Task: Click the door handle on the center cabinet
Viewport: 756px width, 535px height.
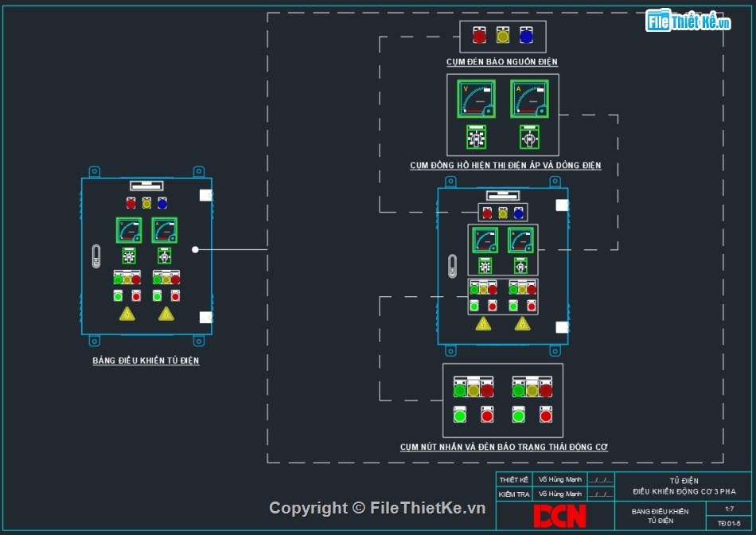Action: click(x=452, y=266)
